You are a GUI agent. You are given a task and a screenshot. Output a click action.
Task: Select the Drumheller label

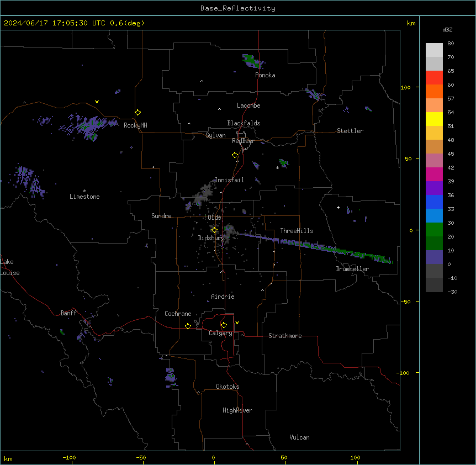[x=352, y=269]
